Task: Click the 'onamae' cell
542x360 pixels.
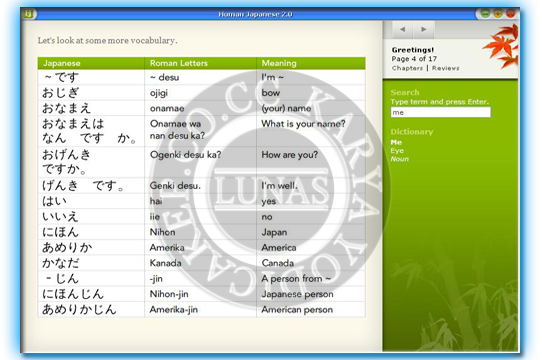Action: tap(200, 108)
